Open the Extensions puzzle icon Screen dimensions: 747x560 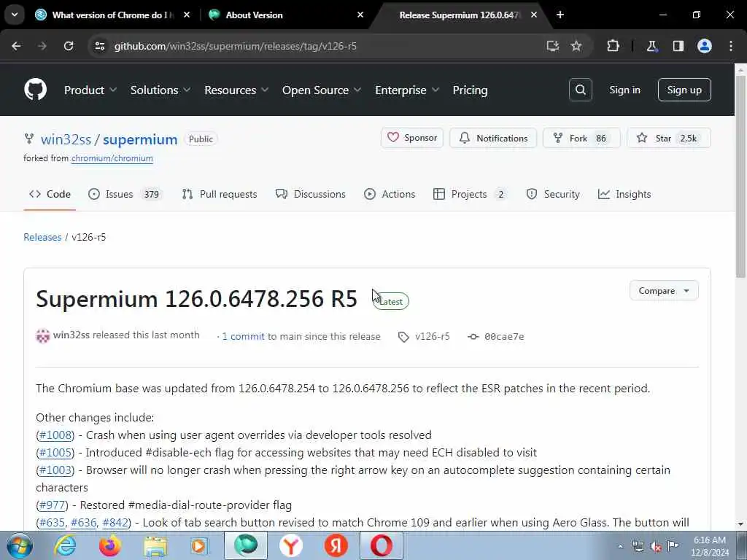pos(613,46)
